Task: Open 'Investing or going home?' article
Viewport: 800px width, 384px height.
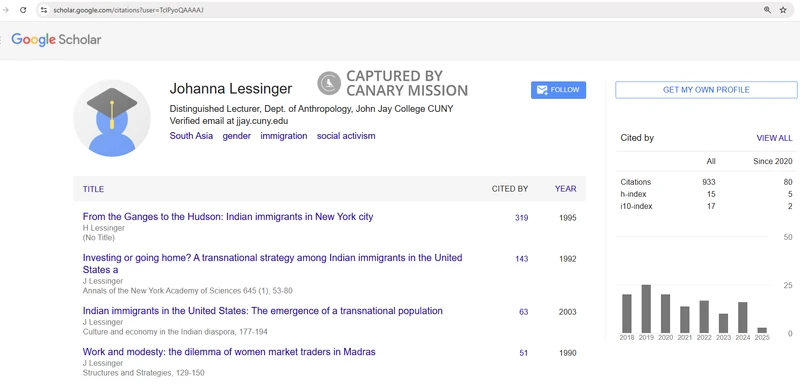Action: pyautogui.click(x=272, y=264)
